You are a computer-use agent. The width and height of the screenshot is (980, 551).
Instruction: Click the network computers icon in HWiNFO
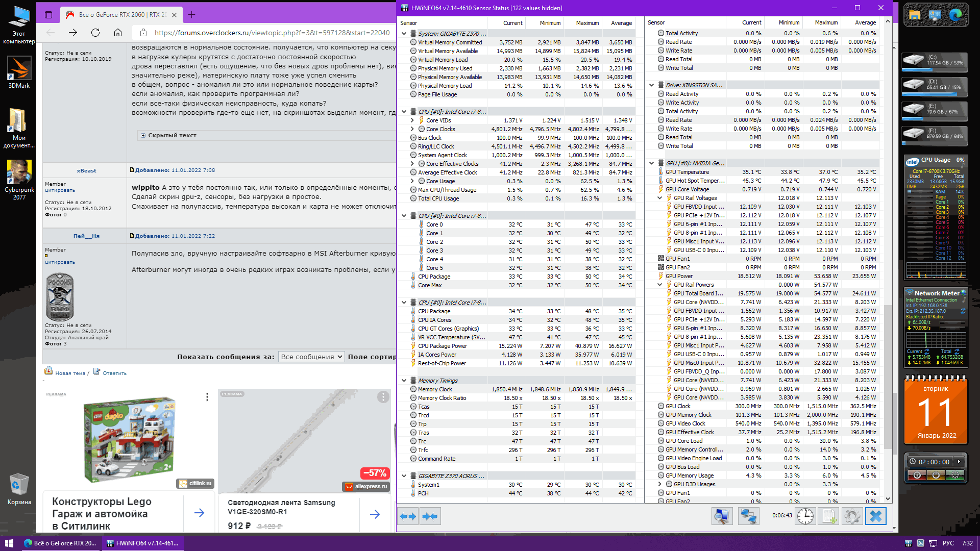748,516
